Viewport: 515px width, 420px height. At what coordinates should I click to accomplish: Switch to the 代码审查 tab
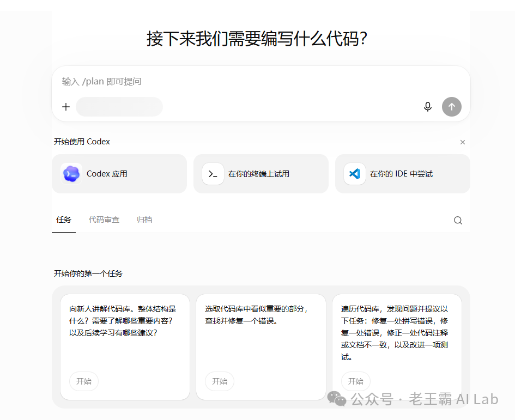(x=104, y=220)
